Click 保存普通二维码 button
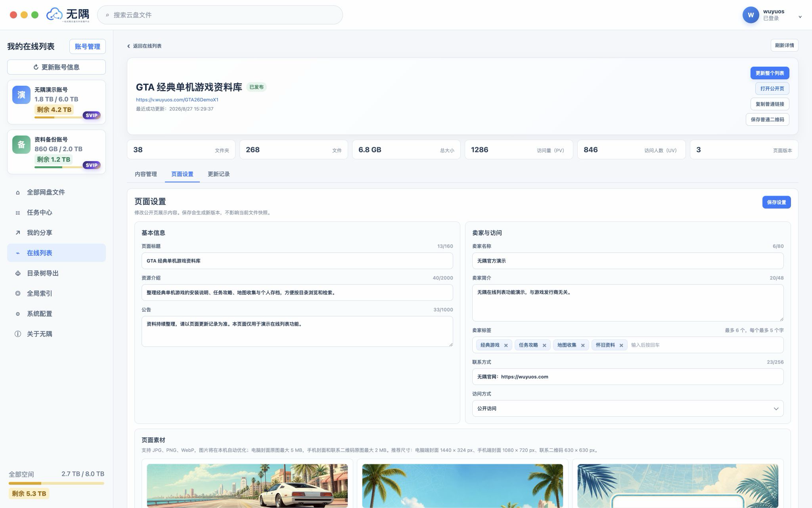812x508 pixels. (767, 119)
